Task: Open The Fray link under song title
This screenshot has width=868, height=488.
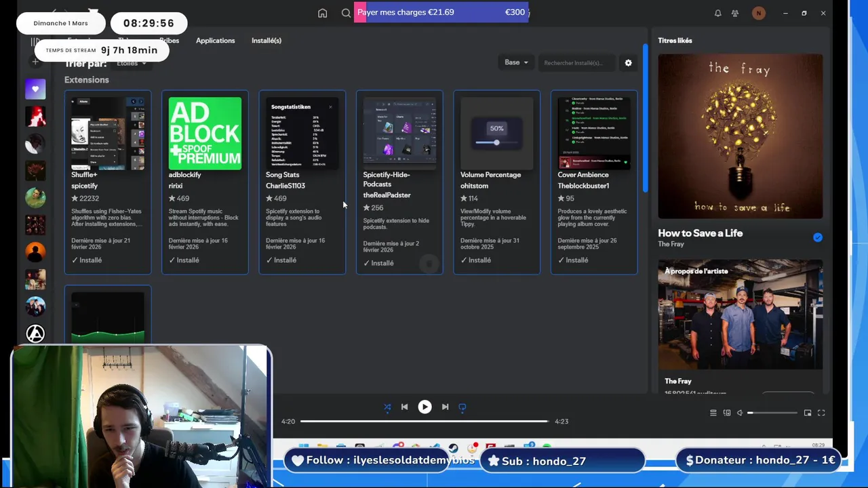Action: pos(671,244)
